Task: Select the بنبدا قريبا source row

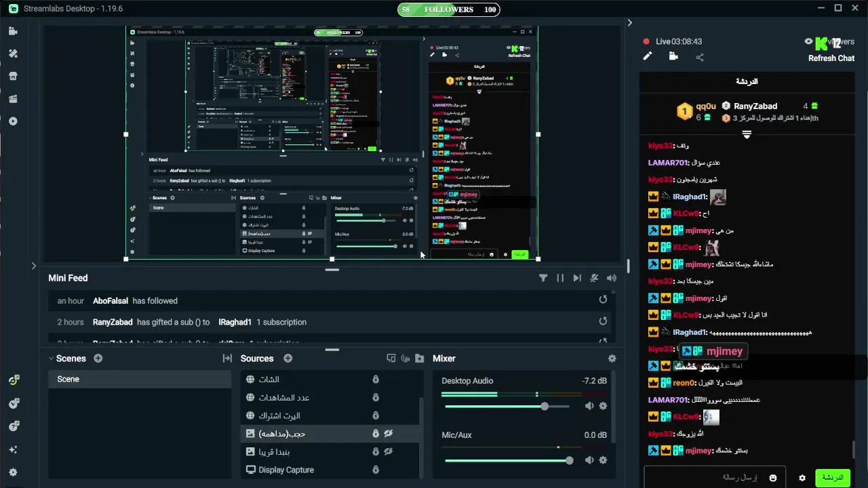Action: pyautogui.click(x=329, y=451)
